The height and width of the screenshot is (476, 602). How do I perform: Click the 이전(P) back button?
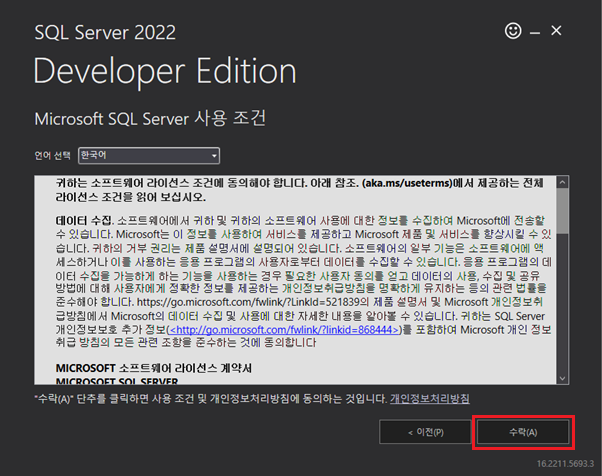425,432
